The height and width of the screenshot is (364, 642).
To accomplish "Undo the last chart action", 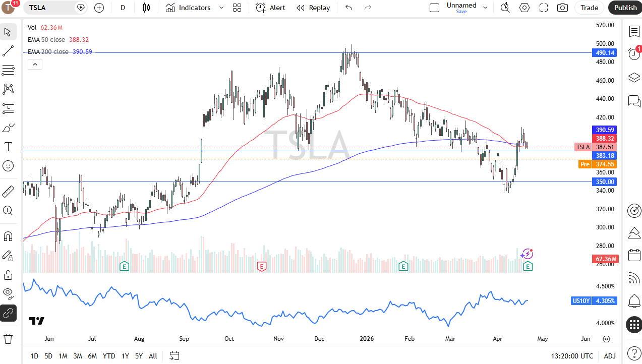I will (348, 8).
